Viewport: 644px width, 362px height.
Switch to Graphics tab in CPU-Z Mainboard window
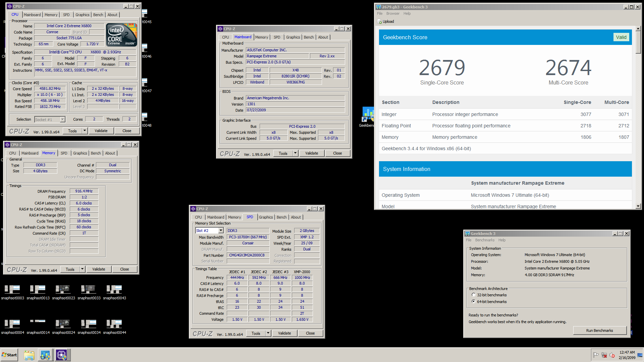tap(293, 37)
